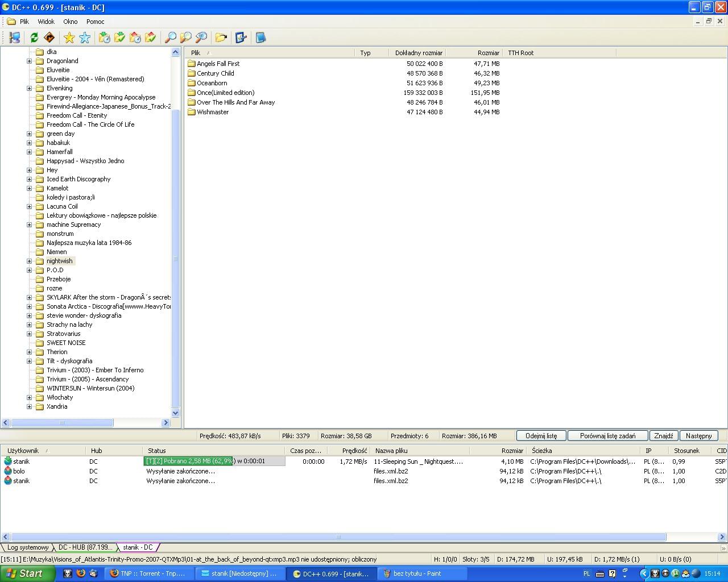Switch to the bez tytułu - Paint taskbar window
Viewport: 728px width, 582px height.
pyautogui.click(x=422, y=573)
